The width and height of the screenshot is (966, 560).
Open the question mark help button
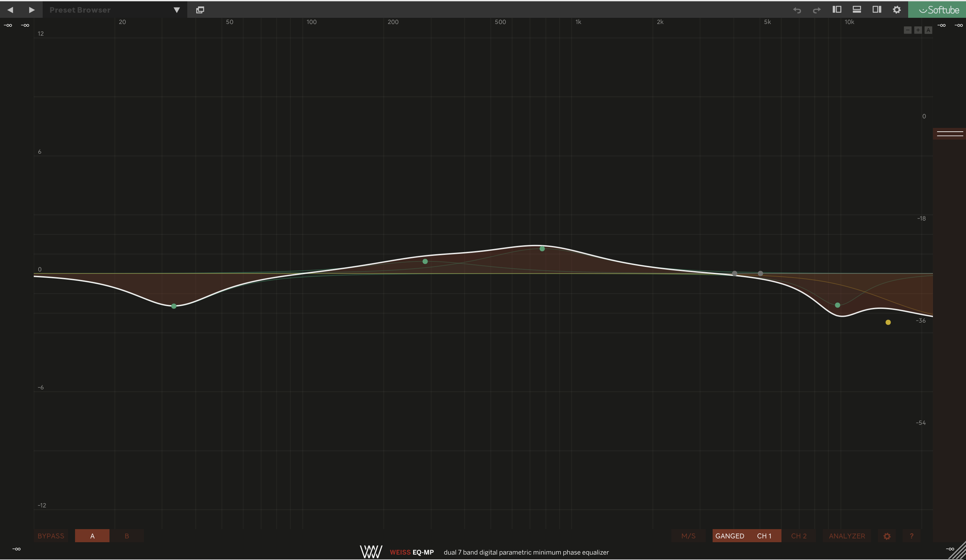point(912,536)
